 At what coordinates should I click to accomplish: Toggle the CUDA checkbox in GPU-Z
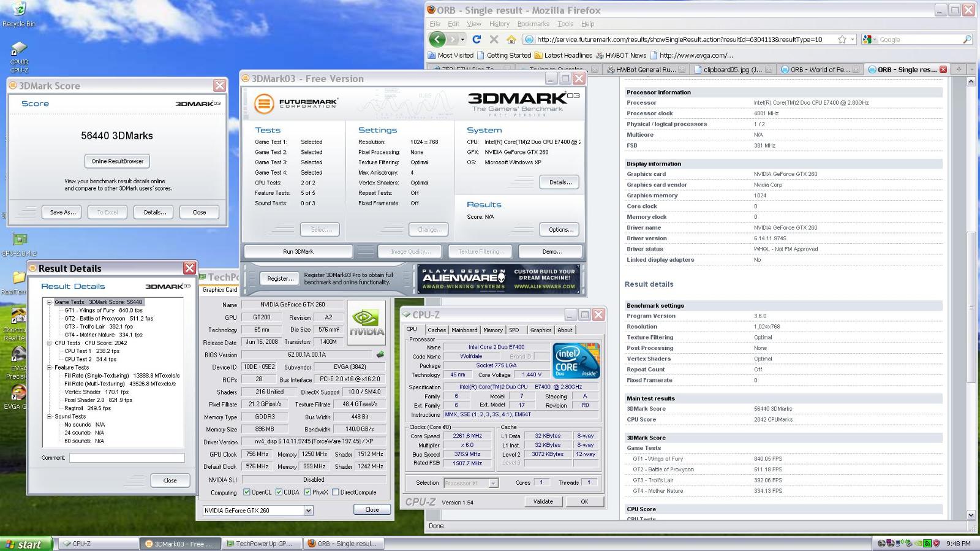pos(279,492)
